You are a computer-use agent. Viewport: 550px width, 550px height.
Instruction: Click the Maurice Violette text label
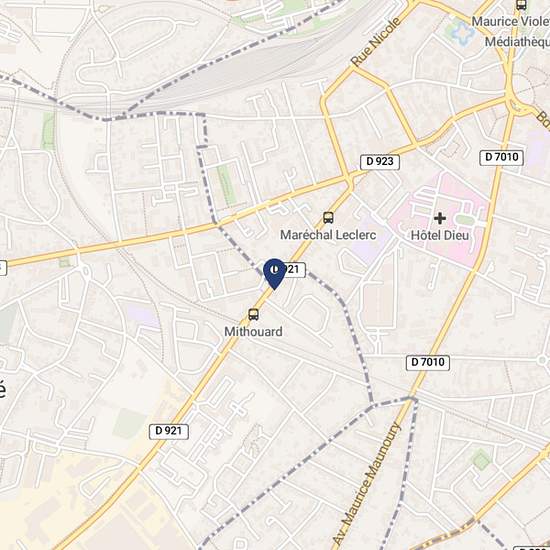tap(511, 21)
